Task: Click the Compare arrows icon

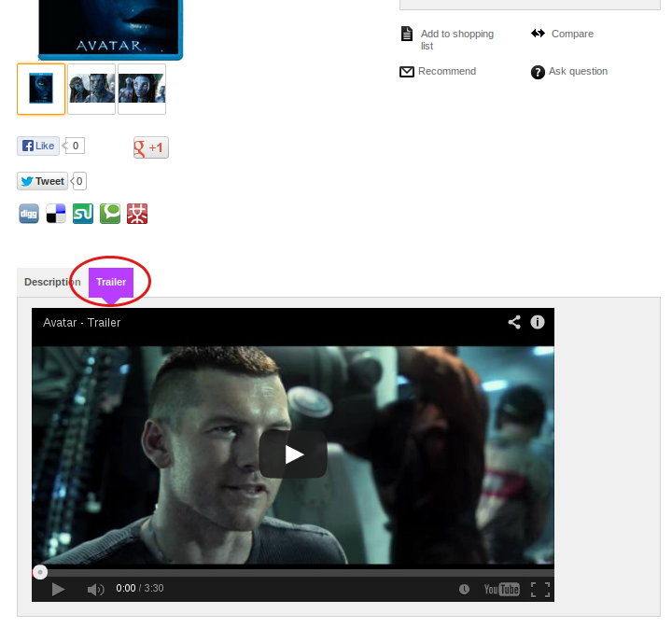Action: 538,33
